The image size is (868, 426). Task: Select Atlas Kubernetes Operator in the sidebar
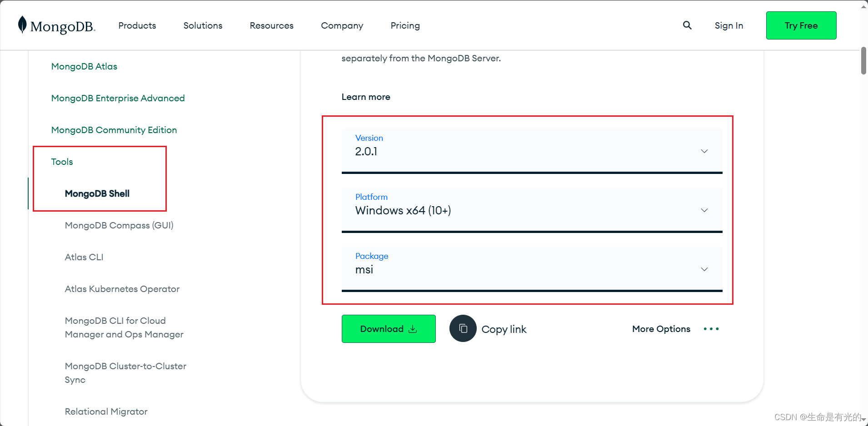(x=122, y=289)
